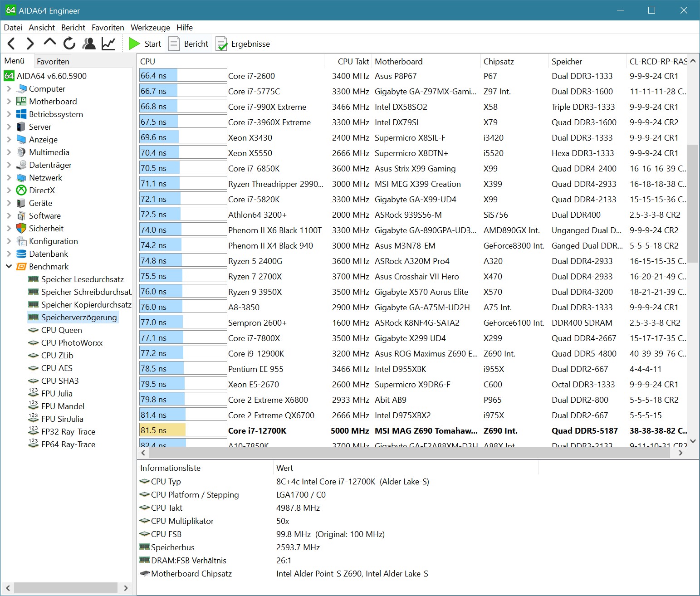The image size is (700, 596).
Task: Click the graph chart toolbar icon
Action: point(108,44)
